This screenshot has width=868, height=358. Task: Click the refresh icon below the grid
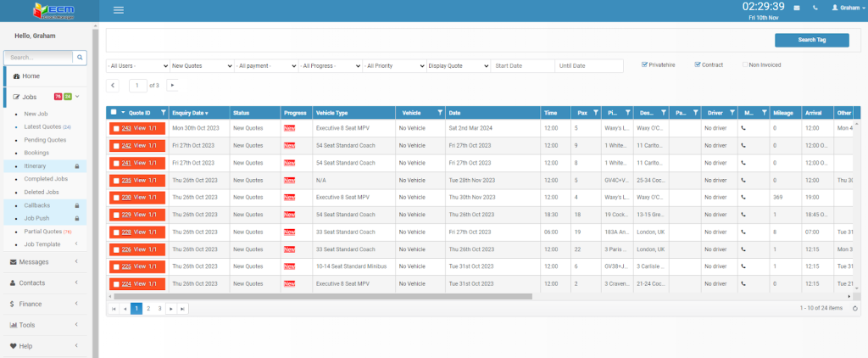(x=854, y=309)
